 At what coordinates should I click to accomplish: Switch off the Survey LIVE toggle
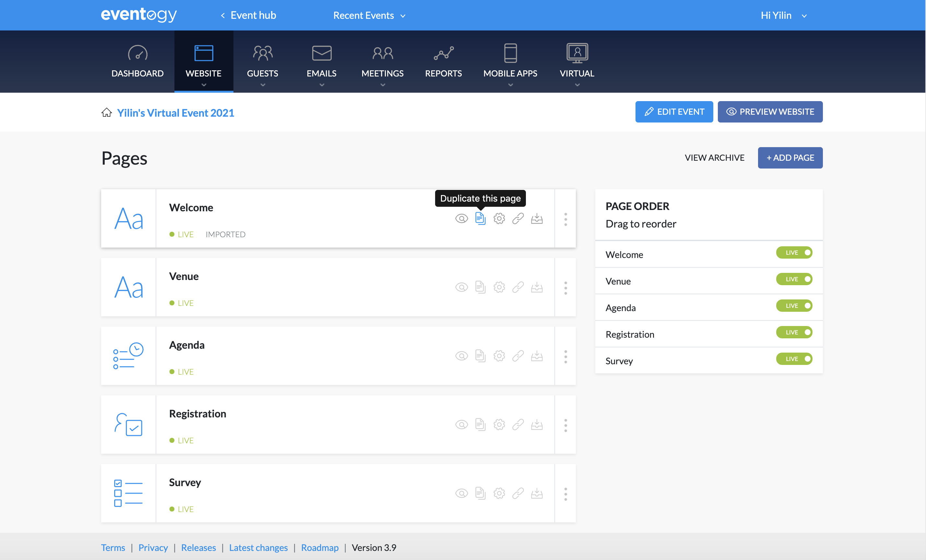pyautogui.click(x=794, y=359)
